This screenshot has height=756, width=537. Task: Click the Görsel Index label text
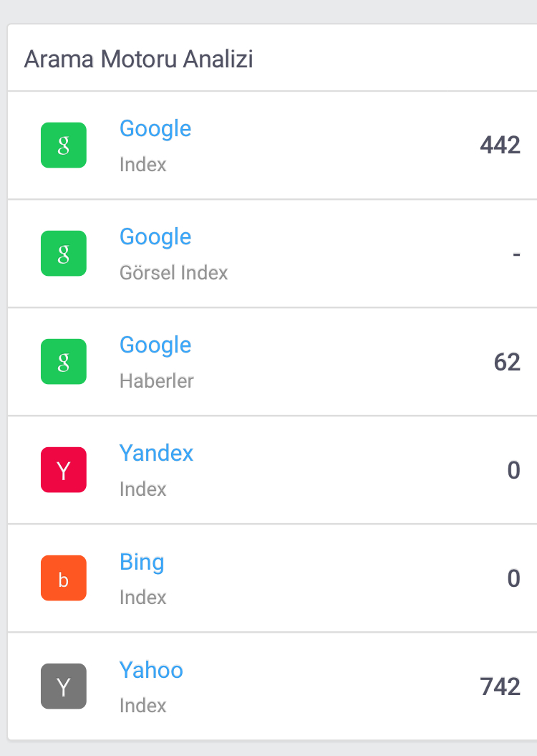pyautogui.click(x=174, y=273)
